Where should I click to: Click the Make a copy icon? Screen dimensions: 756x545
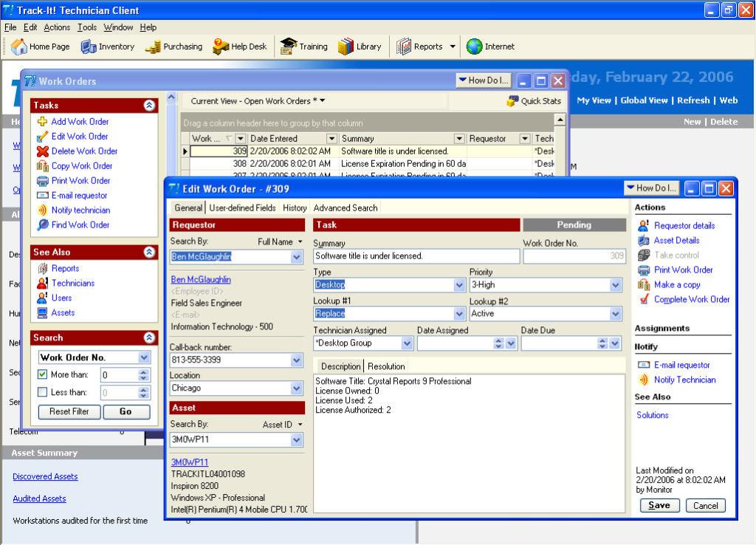[x=643, y=284]
